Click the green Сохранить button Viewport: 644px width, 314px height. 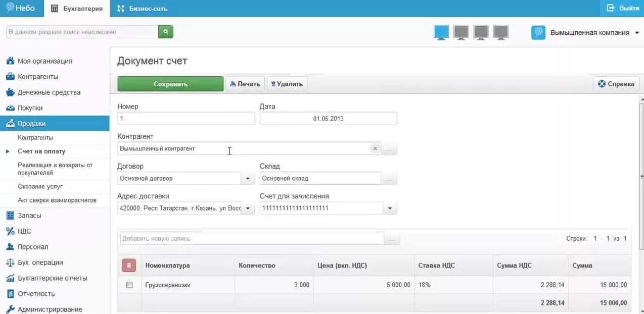(170, 84)
